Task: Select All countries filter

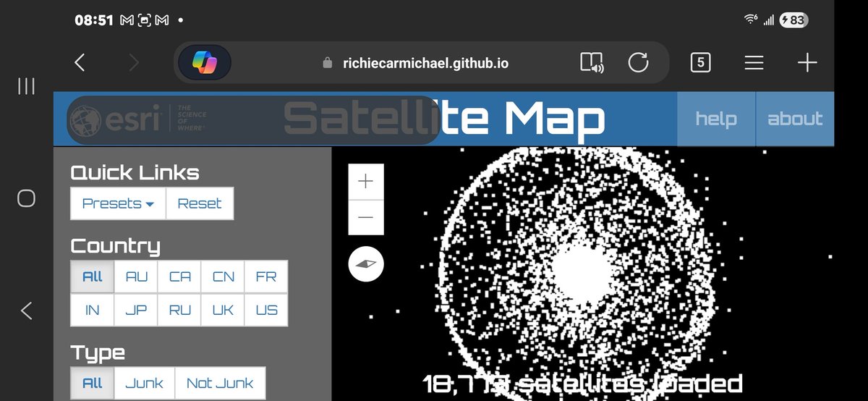Action: (x=93, y=277)
